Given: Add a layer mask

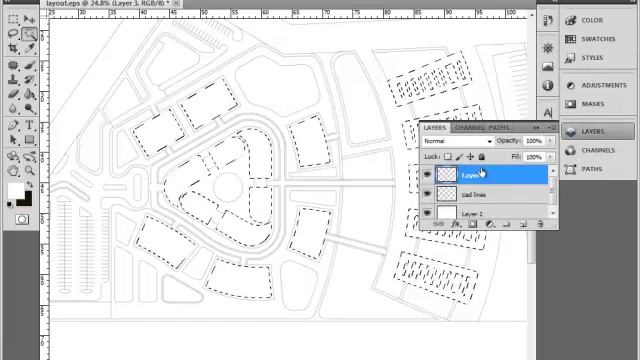Looking at the screenshot, I should pos(472,224).
